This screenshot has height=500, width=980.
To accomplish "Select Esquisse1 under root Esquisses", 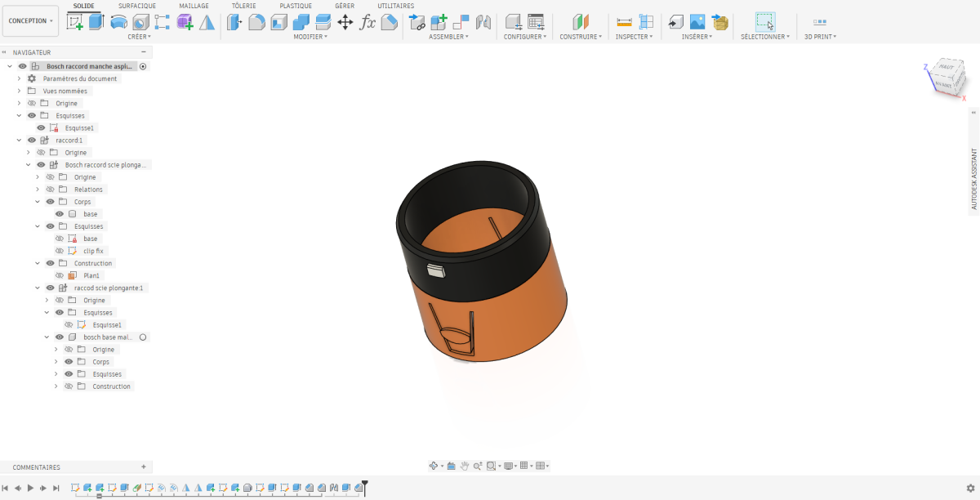I will point(79,127).
